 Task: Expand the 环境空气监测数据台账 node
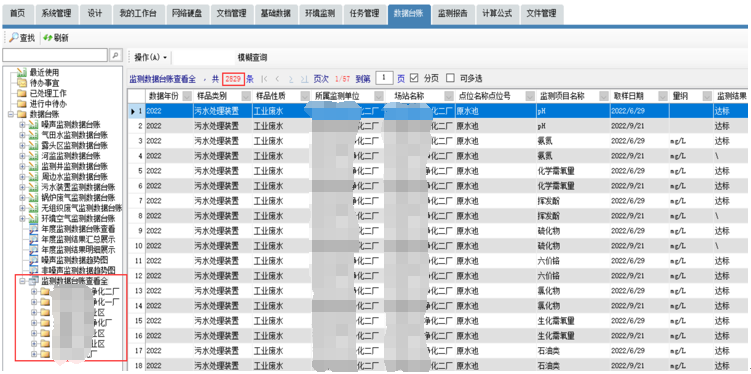(22, 218)
